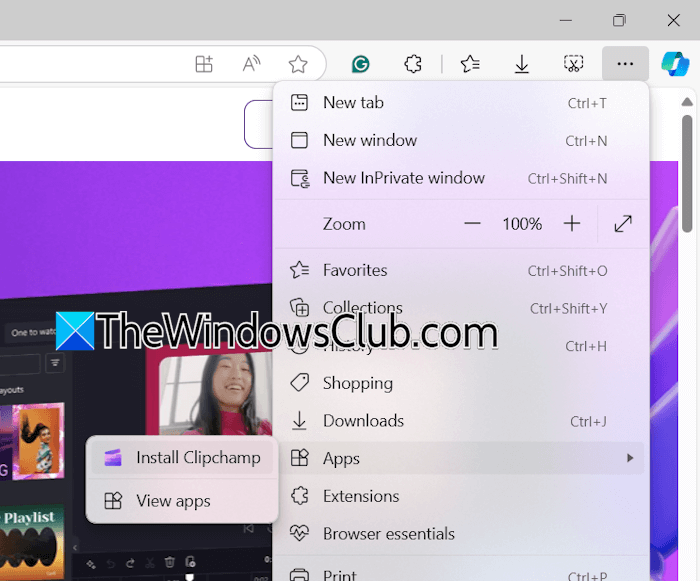Choose Install Clipchamp in Apps submenu

[182, 458]
